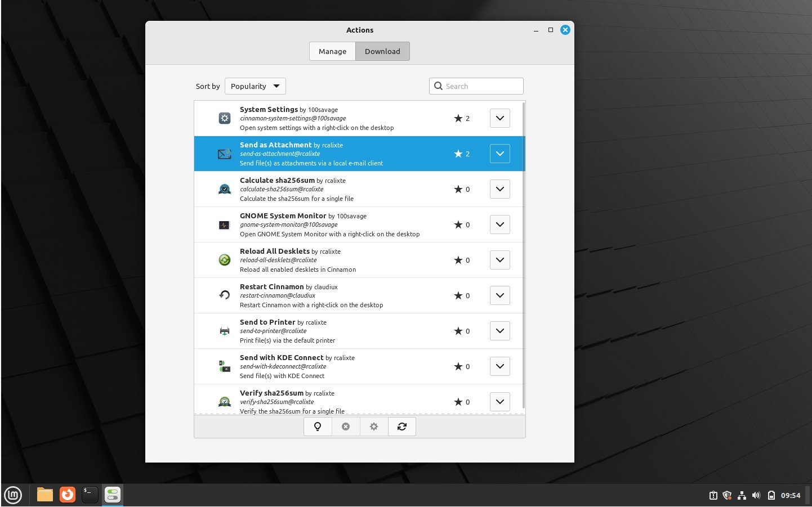This screenshot has height=507, width=812.
Task: Open the Linux Mint start menu
Action: (13, 495)
